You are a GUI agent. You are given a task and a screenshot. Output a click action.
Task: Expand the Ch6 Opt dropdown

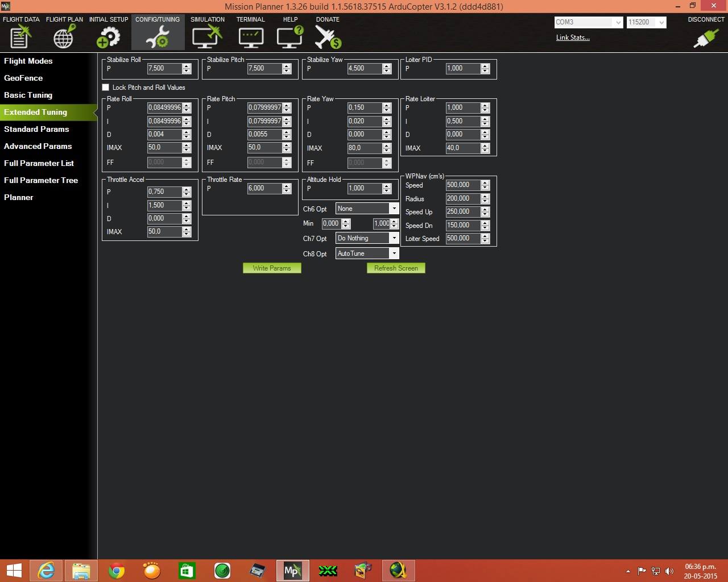pyautogui.click(x=394, y=209)
